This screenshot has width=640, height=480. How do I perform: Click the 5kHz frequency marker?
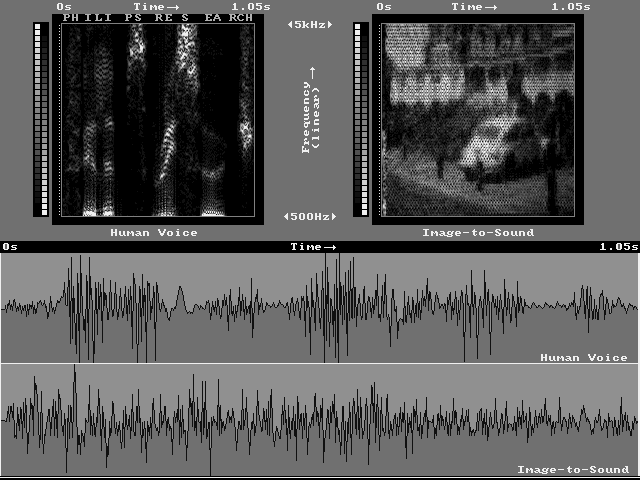click(x=310, y=24)
